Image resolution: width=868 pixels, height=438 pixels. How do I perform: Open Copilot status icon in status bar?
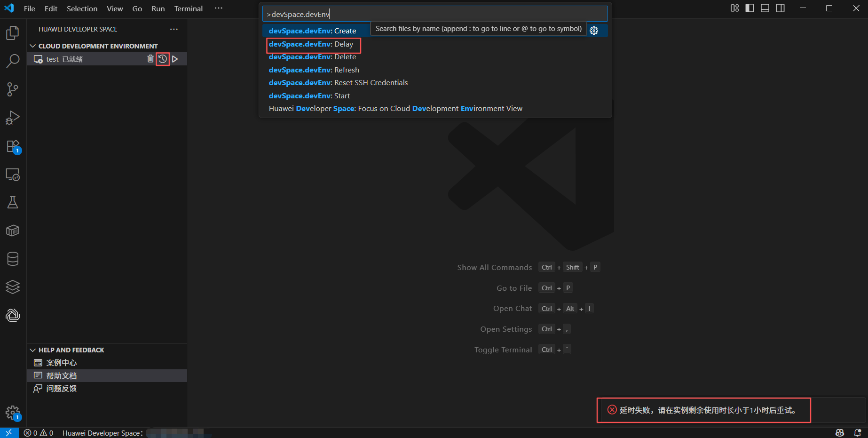[840, 433]
